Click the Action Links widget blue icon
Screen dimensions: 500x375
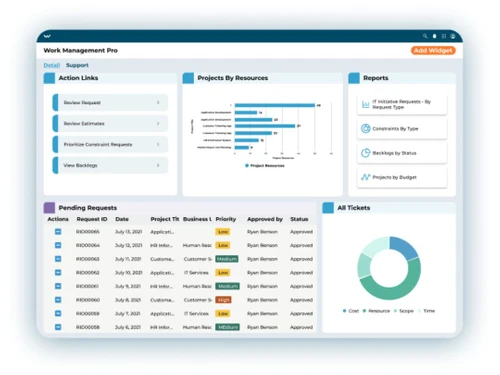(x=49, y=78)
